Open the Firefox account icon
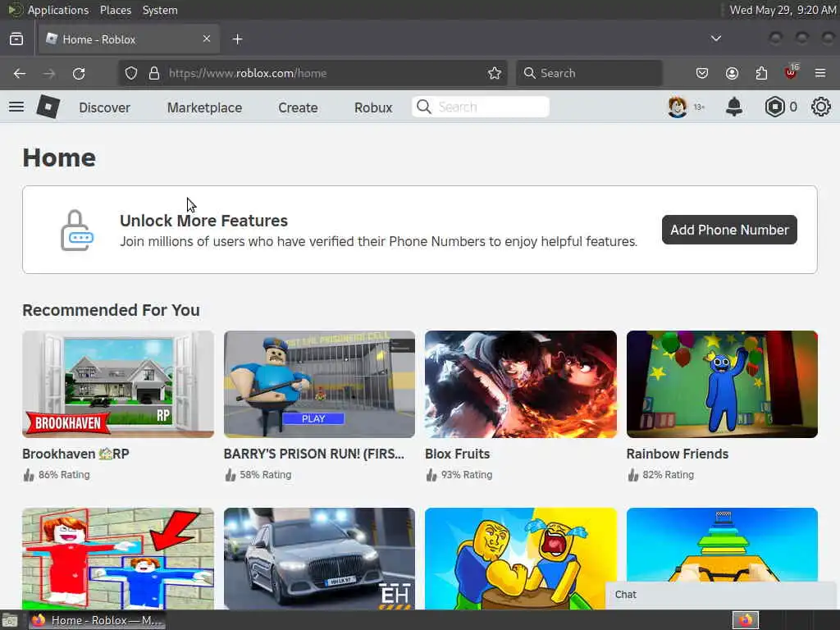The image size is (840, 630). point(732,73)
